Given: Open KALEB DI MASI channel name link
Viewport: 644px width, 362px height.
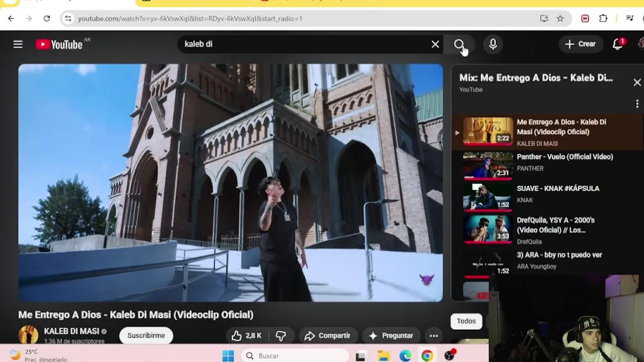Looking at the screenshot, I should pyautogui.click(x=71, y=331).
